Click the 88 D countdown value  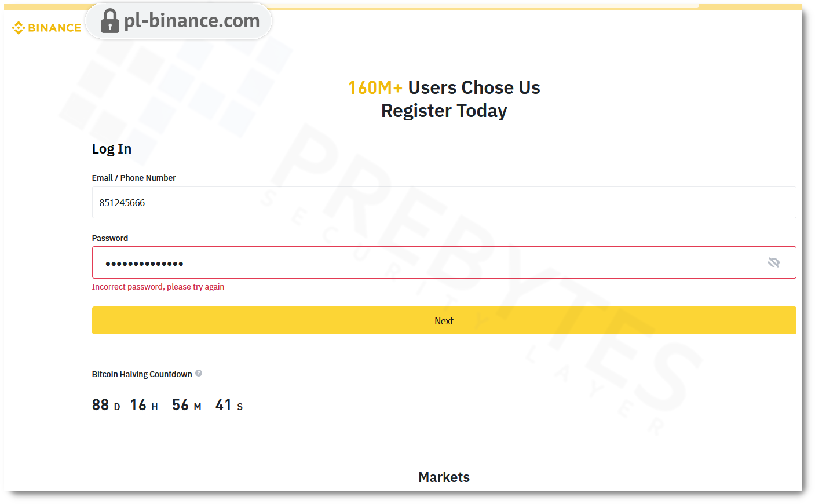click(106, 405)
